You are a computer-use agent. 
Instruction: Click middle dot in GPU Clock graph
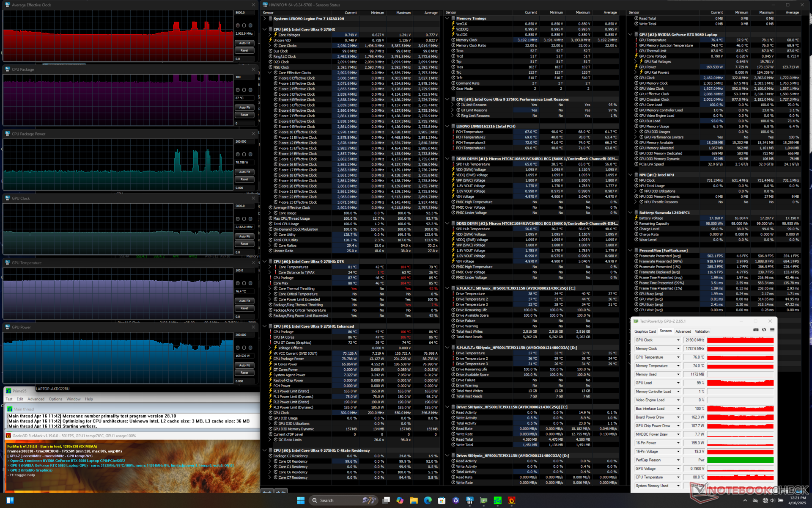(x=244, y=219)
